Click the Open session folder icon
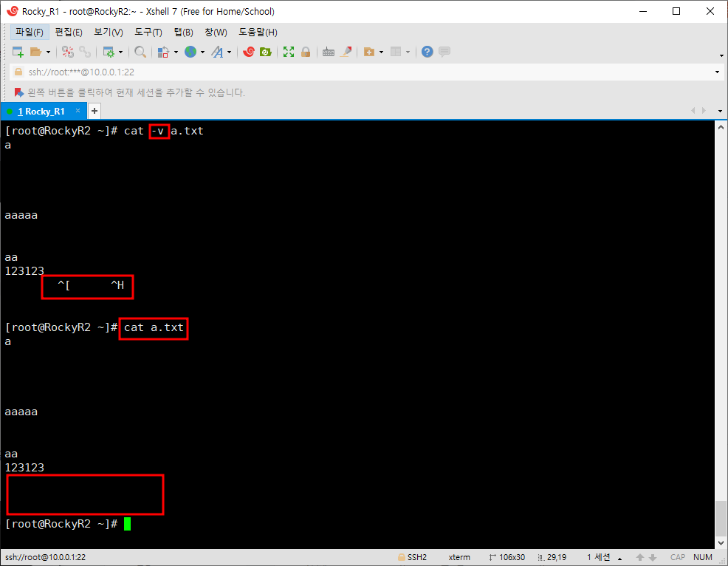This screenshot has height=566, width=728. click(x=35, y=52)
